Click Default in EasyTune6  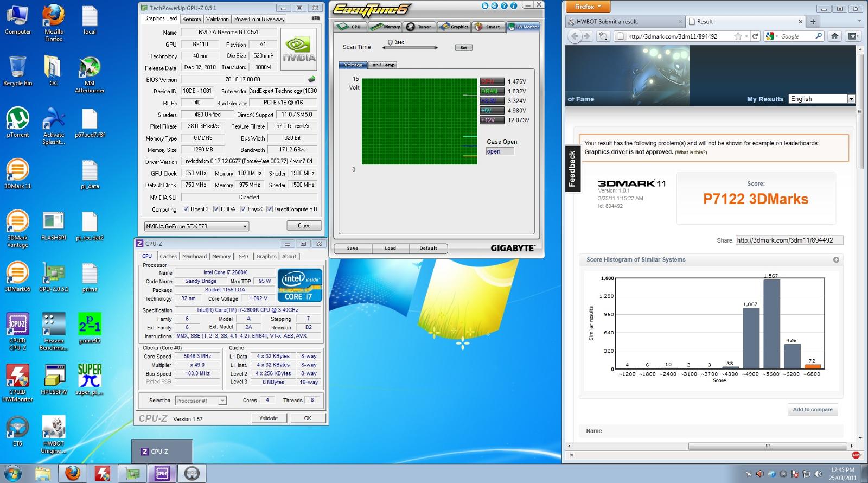(428, 248)
